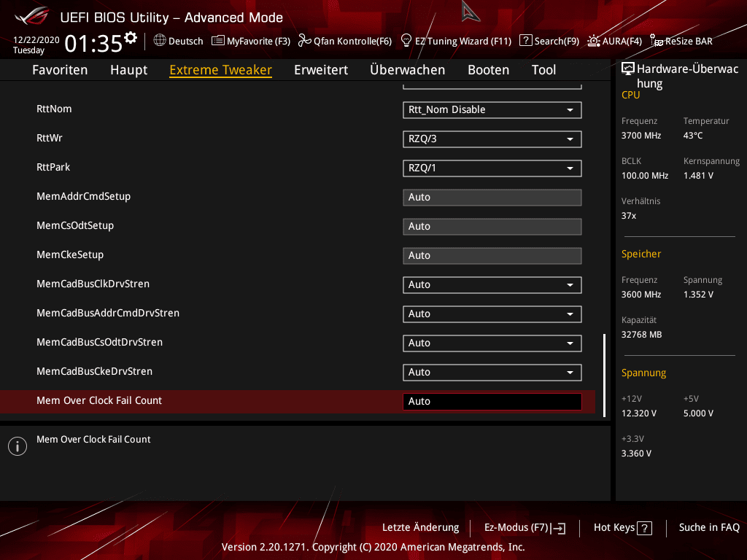The image size is (747, 560).
Task: Click the Search question mark icon
Action: (x=525, y=41)
